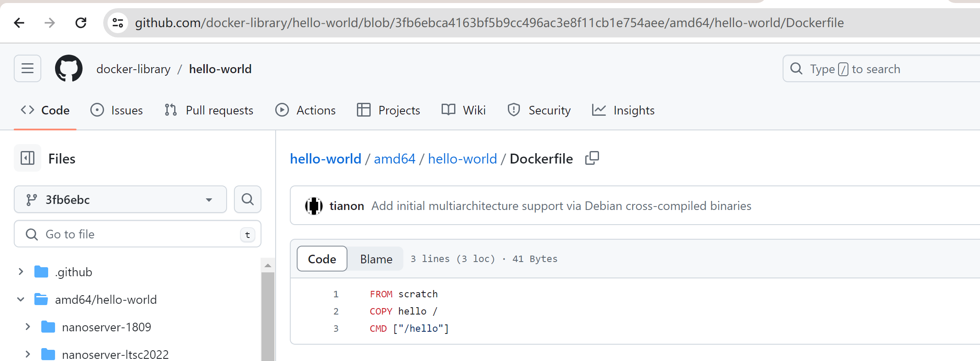Screen dimensions: 980x361
Task: Expand the nanoserver-1809 folder
Action: point(28,327)
